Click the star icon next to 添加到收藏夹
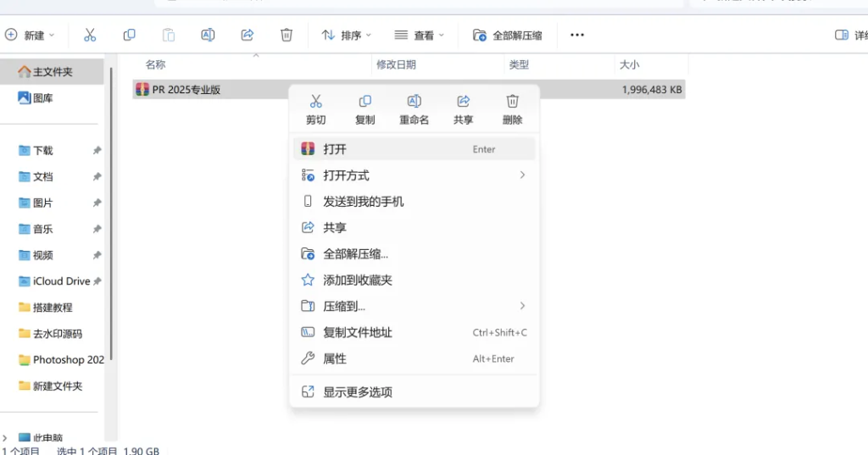Screen dimensions: 868x455 (x=308, y=280)
